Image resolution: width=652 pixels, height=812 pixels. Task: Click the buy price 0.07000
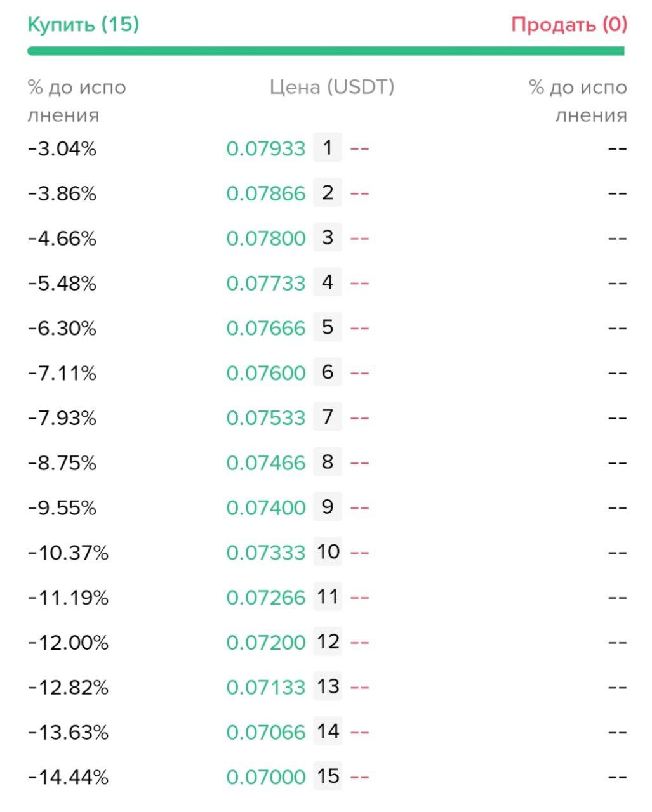pyautogui.click(x=266, y=777)
